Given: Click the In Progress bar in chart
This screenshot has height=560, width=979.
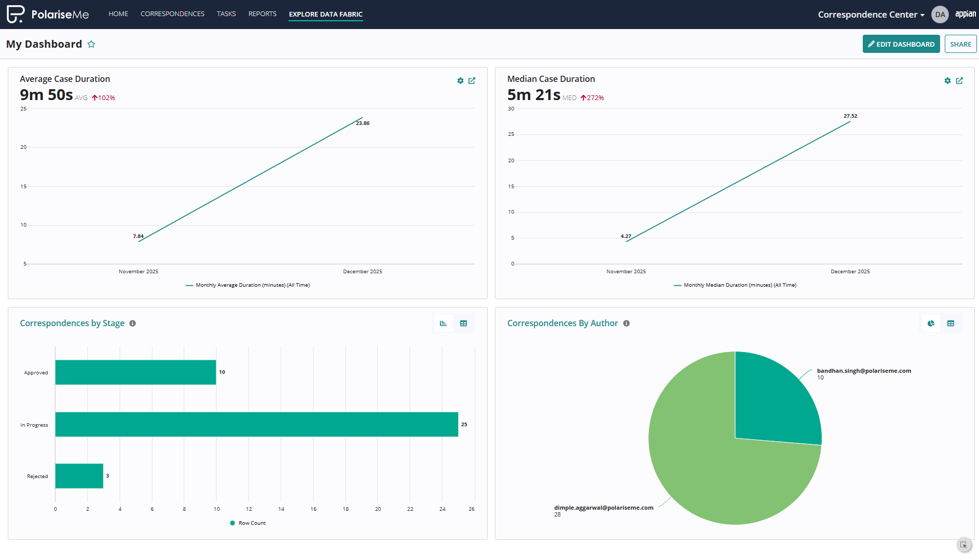Looking at the screenshot, I should [256, 425].
